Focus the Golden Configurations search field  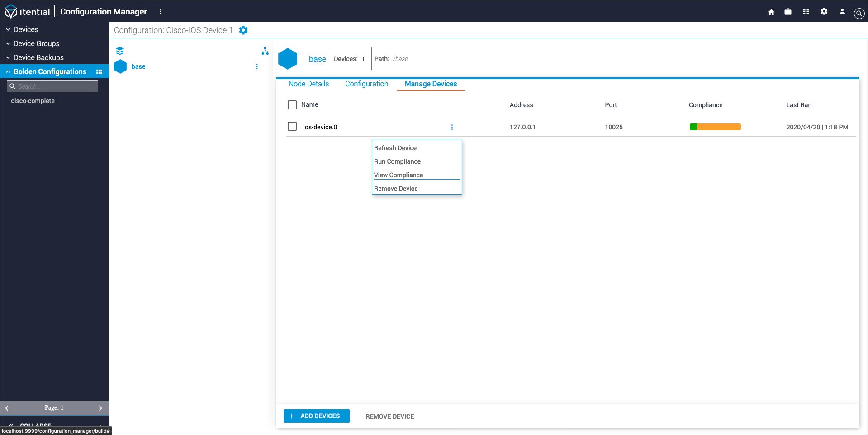[52, 86]
